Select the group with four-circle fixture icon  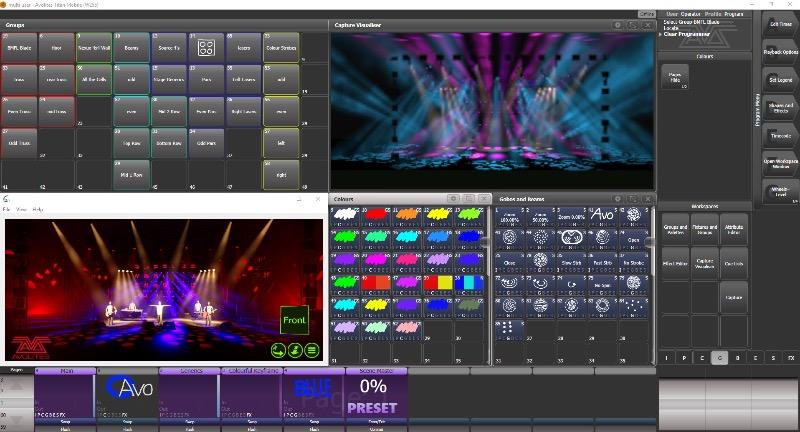coord(206,48)
